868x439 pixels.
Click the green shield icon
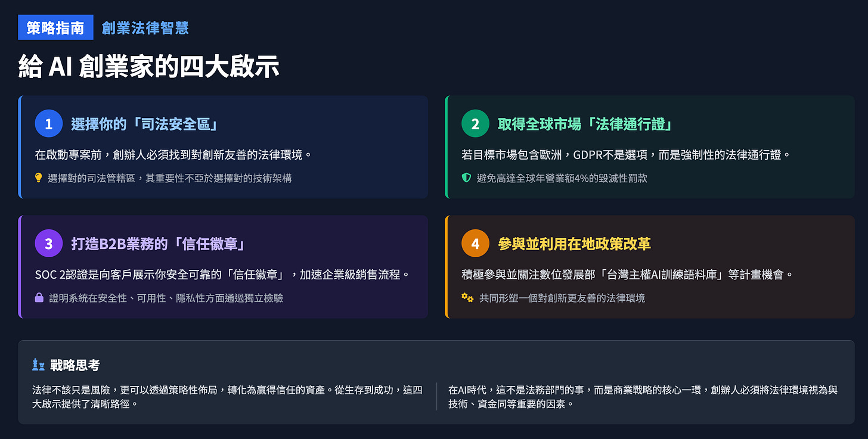click(x=467, y=178)
